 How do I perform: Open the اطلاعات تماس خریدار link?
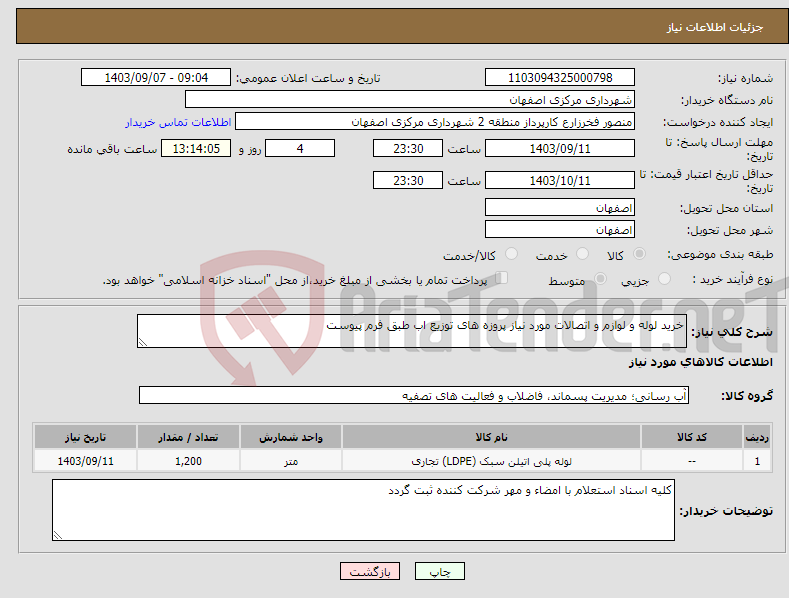pyautogui.click(x=178, y=122)
